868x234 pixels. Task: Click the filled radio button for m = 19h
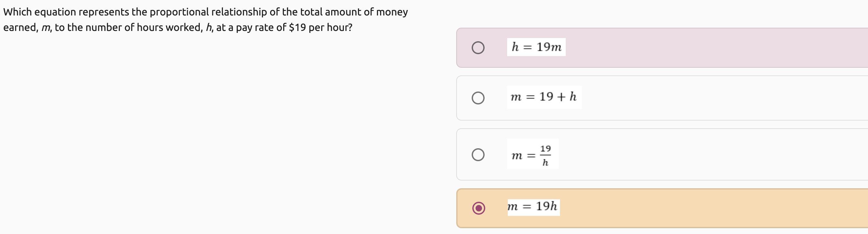478,208
